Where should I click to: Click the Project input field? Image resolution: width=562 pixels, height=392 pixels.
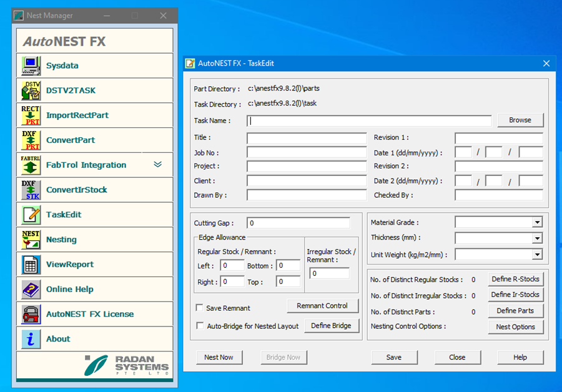pyautogui.click(x=307, y=166)
